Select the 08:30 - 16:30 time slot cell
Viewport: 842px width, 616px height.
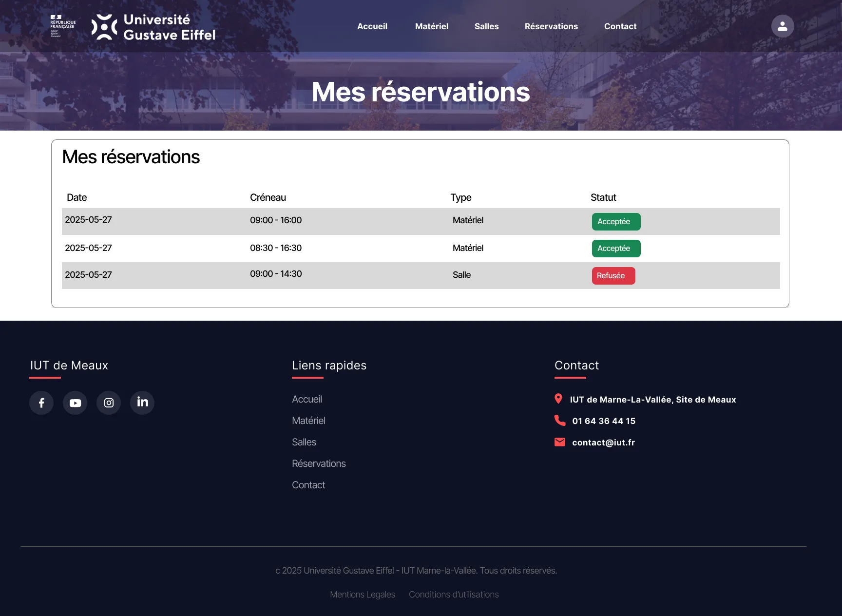pos(276,248)
